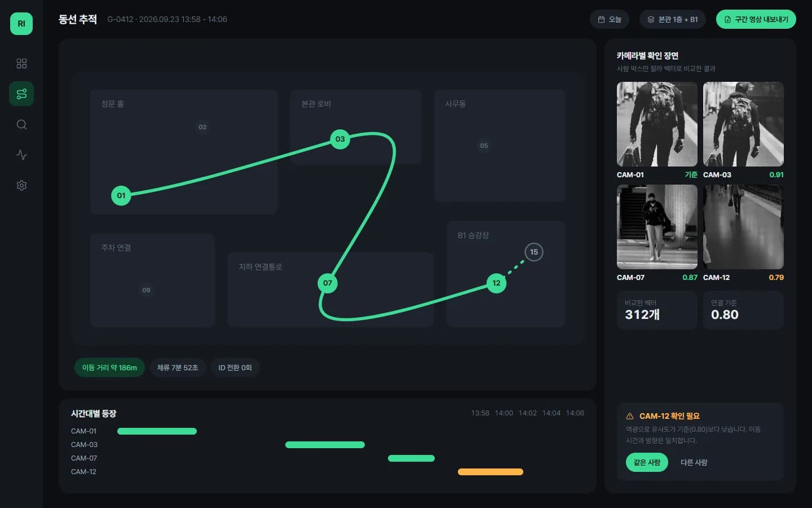Select the CAM-01 green timeline bar

point(157,431)
